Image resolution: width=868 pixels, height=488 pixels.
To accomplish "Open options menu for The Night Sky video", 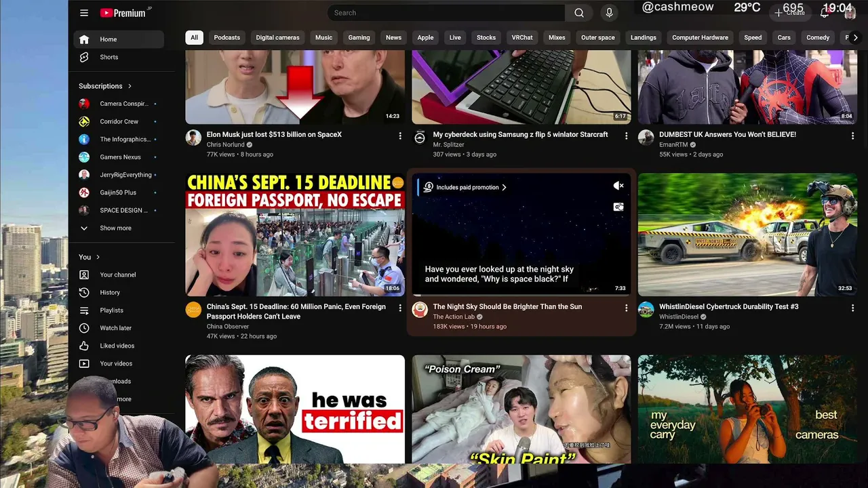I will [626, 308].
